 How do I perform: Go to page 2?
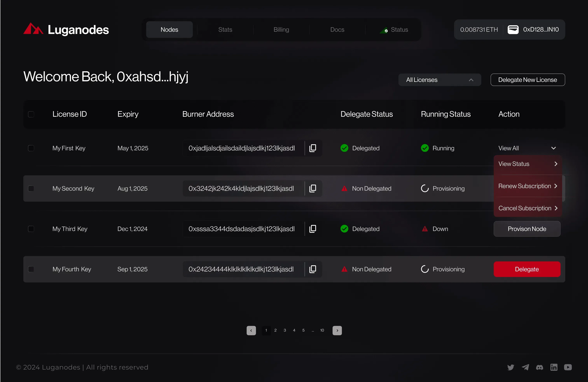275,330
